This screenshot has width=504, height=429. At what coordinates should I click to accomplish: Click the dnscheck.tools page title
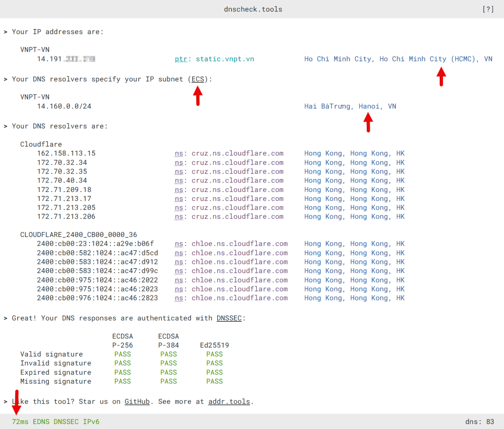coord(253,9)
